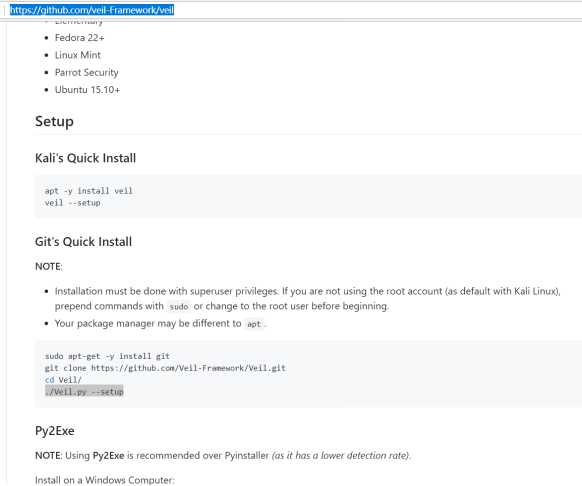Click 'Install on a Windows Computer' text
Viewport: 582px width, 486px height.
pyautogui.click(x=104, y=480)
